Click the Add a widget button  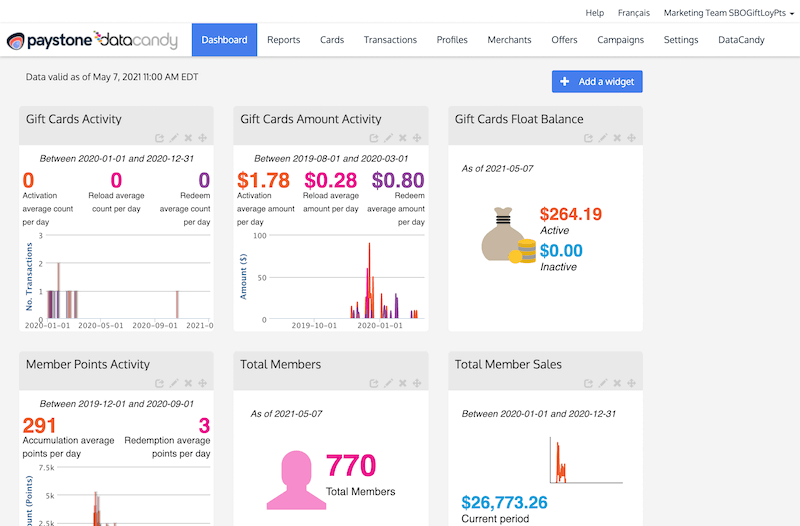click(597, 82)
